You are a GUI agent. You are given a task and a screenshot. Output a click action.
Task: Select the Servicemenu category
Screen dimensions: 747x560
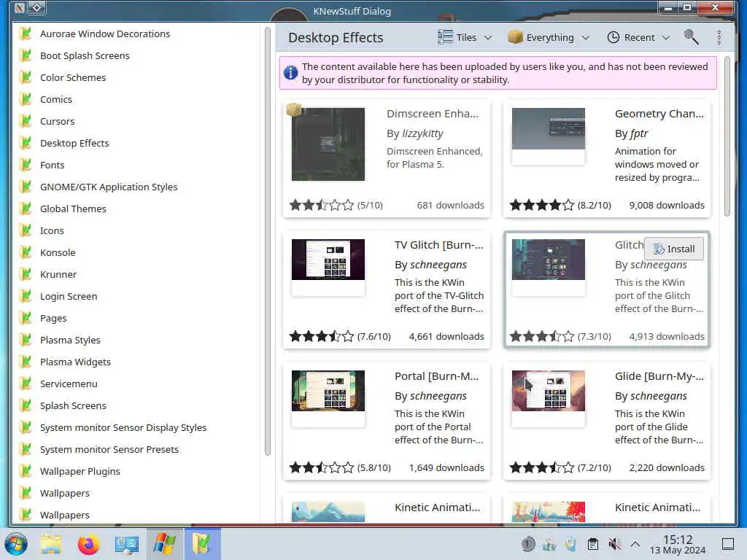point(137,384)
